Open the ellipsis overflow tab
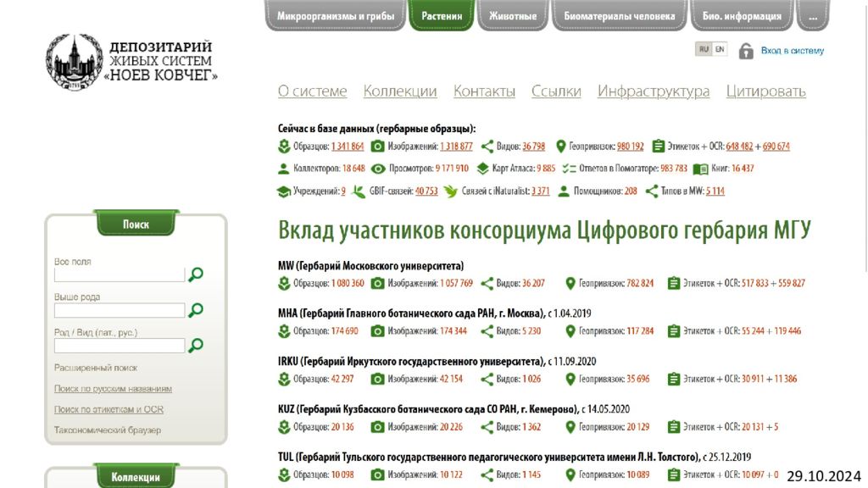Image resolution: width=868 pixels, height=488 pixels. tap(813, 16)
